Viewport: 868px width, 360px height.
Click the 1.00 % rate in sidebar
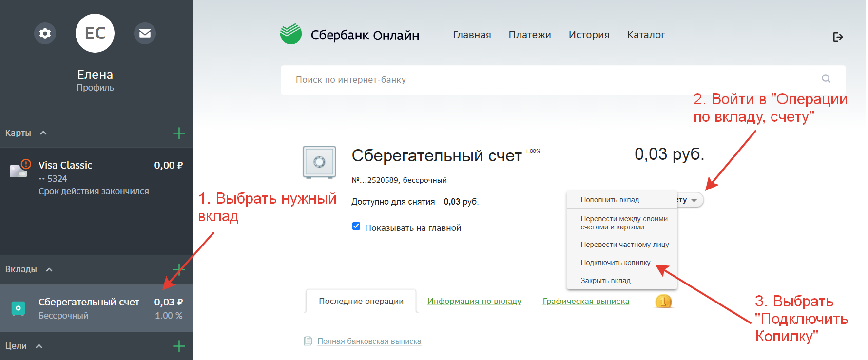click(x=169, y=316)
